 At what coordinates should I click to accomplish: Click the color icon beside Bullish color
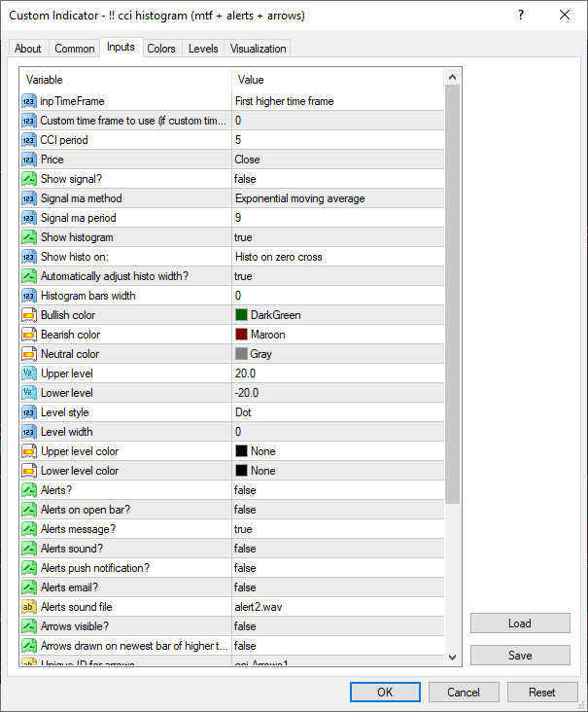[28, 315]
